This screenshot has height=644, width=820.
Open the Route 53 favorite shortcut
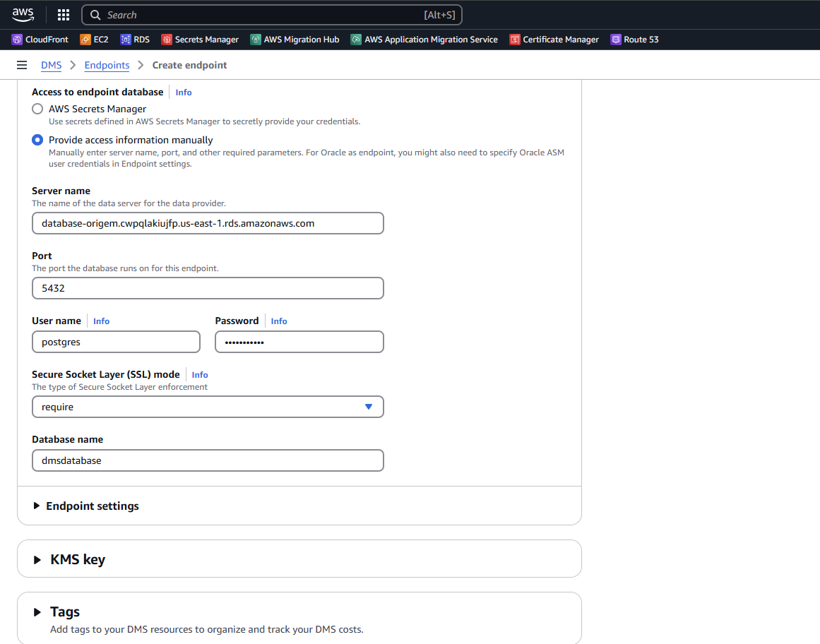[x=634, y=40]
